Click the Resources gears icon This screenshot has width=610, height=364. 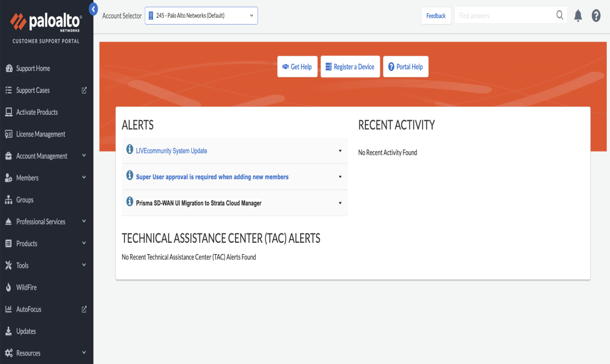(x=9, y=353)
